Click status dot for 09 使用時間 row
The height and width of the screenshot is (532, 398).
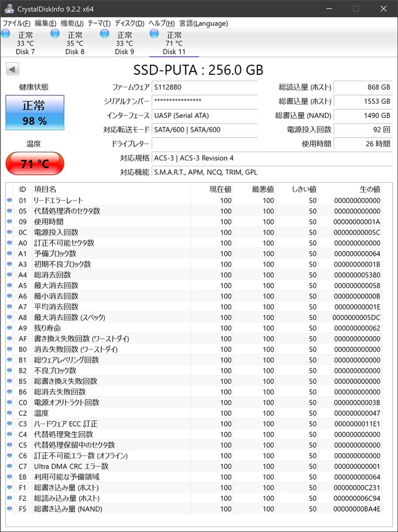9,221
